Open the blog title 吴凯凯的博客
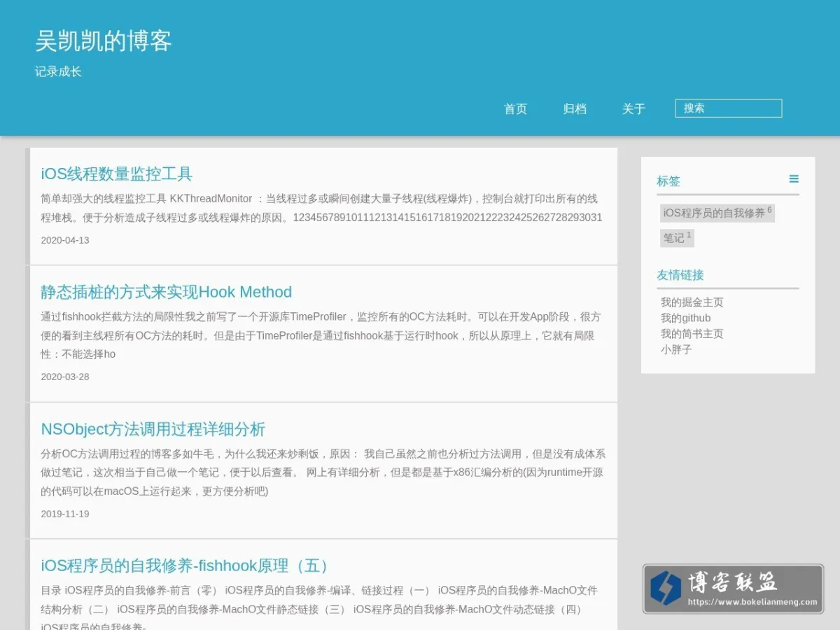 (104, 41)
